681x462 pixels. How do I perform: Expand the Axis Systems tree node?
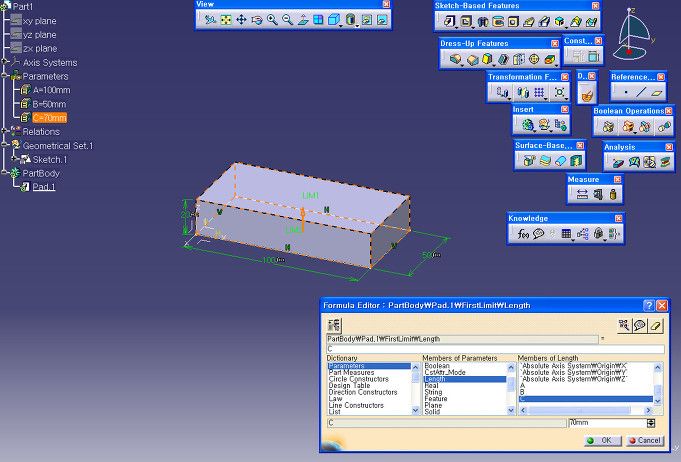(x=5, y=62)
